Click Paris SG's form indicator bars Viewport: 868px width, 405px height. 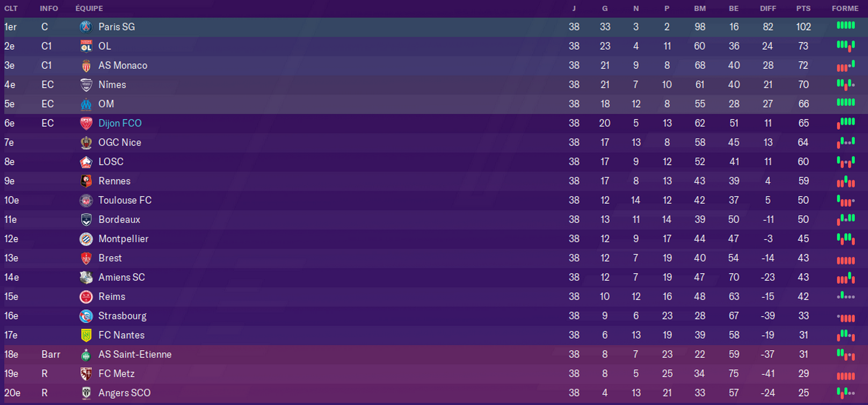click(x=845, y=26)
